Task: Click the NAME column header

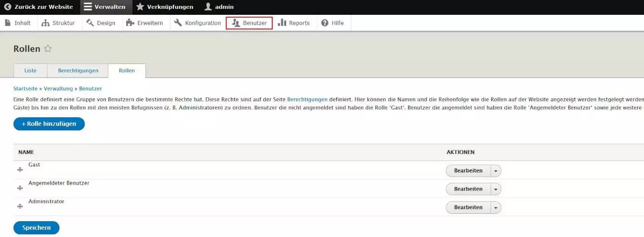Action: click(x=26, y=152)
